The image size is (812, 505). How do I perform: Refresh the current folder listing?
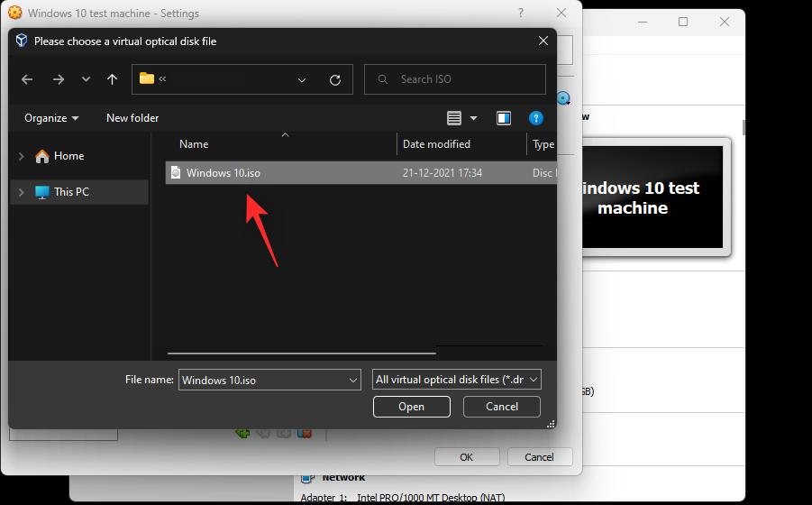(x=335, y=79)
